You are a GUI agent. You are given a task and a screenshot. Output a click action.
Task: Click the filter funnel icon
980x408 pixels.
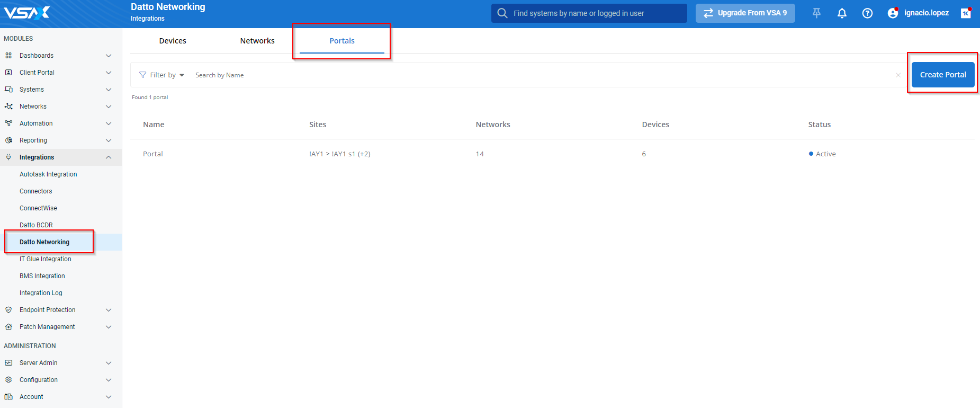click(142, 75)
